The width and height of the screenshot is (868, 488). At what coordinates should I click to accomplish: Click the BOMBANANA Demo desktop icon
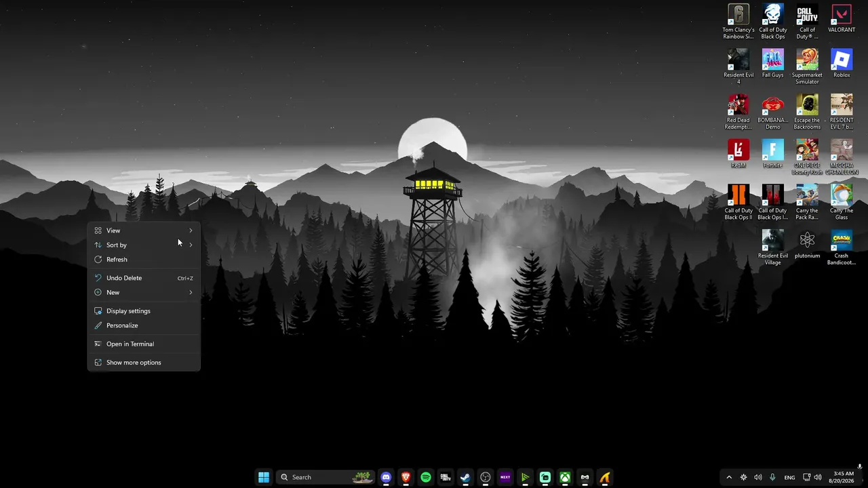click(x=773, y=113)
